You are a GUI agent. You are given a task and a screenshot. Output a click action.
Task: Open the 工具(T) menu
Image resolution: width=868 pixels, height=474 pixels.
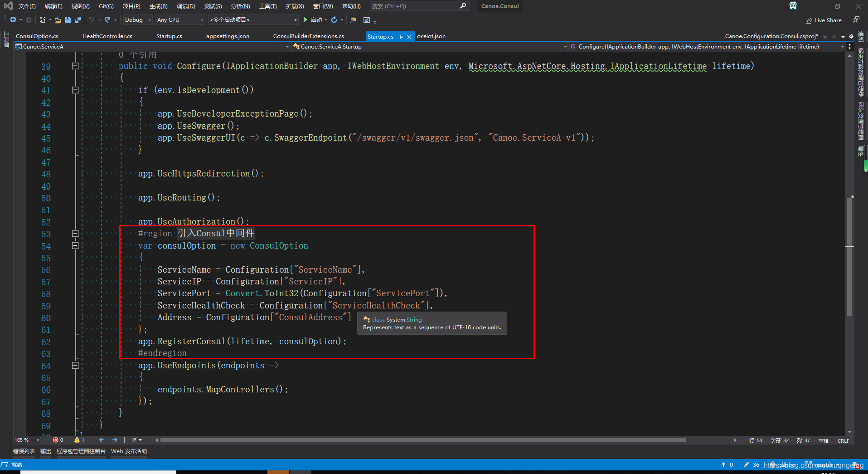(x=268, y=6)
